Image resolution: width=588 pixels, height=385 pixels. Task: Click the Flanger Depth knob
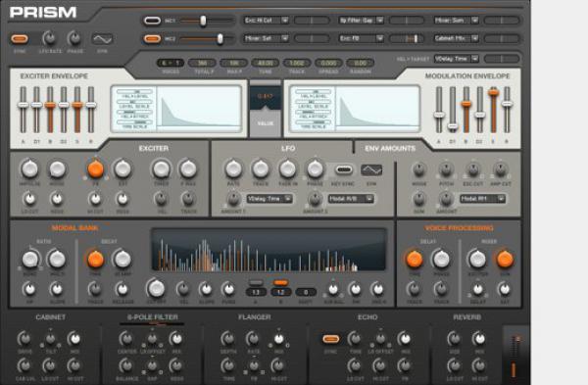click(x=228, y=339)
